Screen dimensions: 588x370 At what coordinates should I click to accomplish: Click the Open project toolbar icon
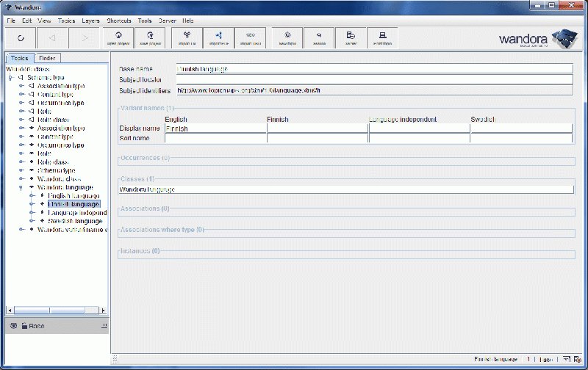click(x=118, y=37)
